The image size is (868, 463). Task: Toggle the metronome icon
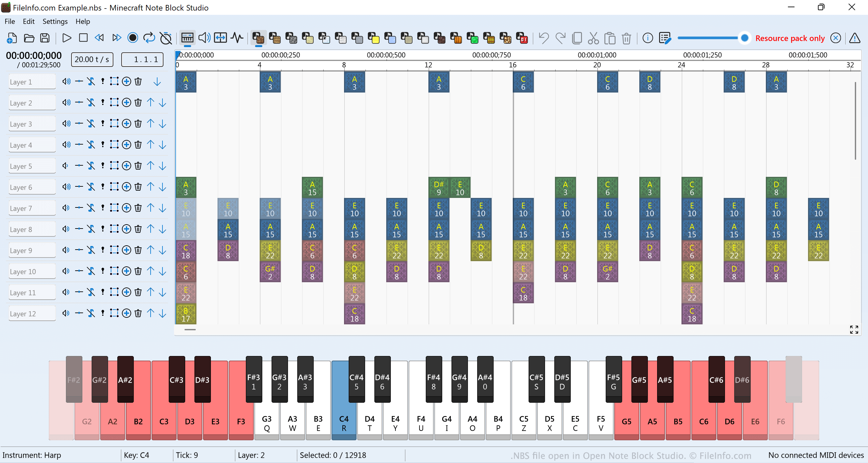(166, 38)
